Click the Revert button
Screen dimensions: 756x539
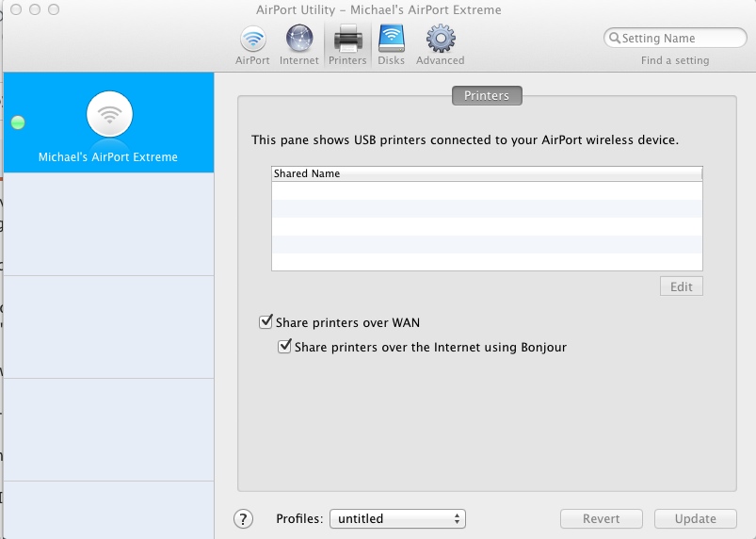[x=602, y=518]
